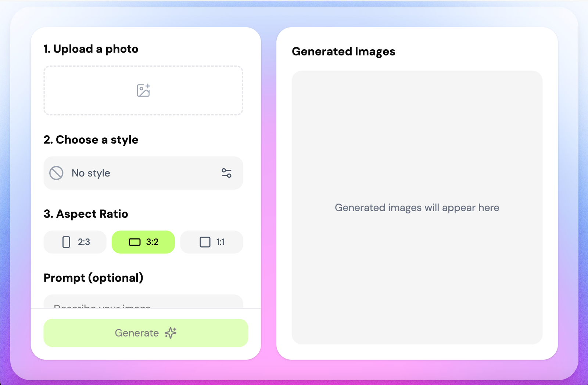This screenshot has width=588, height=385.
Task: Open the No style selector
Action: 143,173
